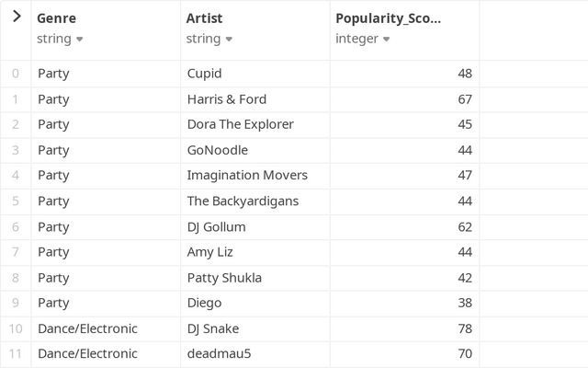The height and width of the screenshot is (368, 588).
Task: Open the Genre column type dropdown
Action: pos(80,39)
